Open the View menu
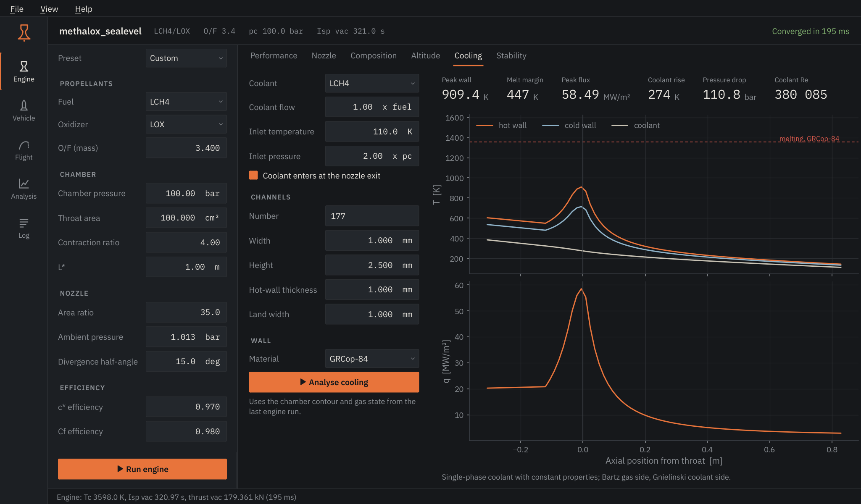The height and width of the screenshot is (504, 861). pyautogui.click(x=49, y=9)
